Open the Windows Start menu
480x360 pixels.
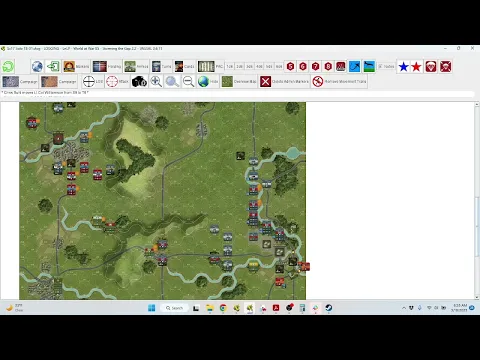click(x=152, y=308)
